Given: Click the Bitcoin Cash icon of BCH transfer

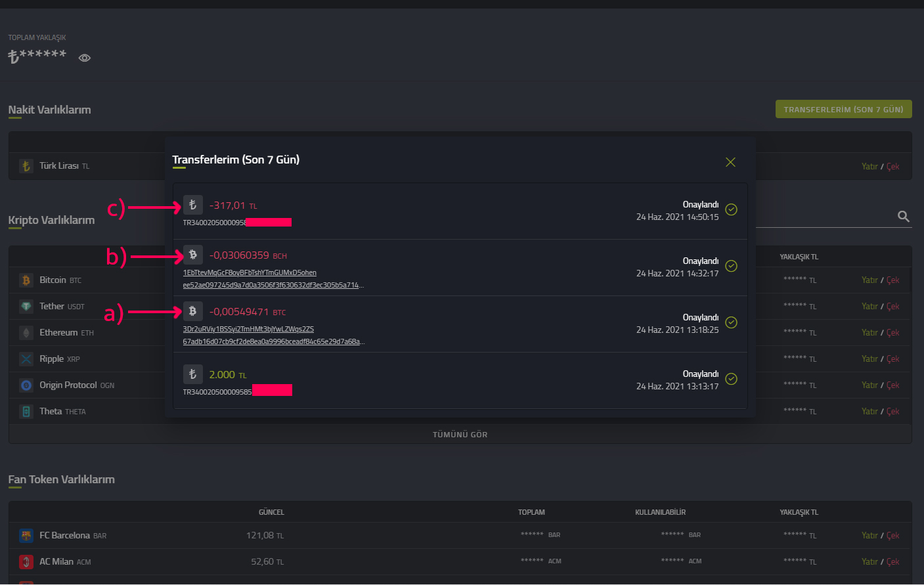Looking at the screenshot, I should pyautogui.click(x=192, y=255).
